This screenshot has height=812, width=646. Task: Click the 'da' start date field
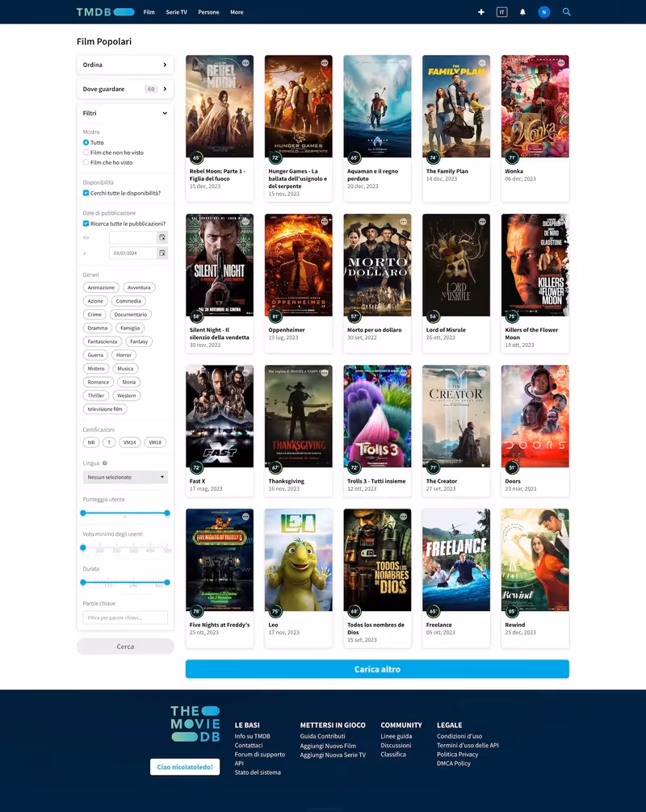[133, 237]
